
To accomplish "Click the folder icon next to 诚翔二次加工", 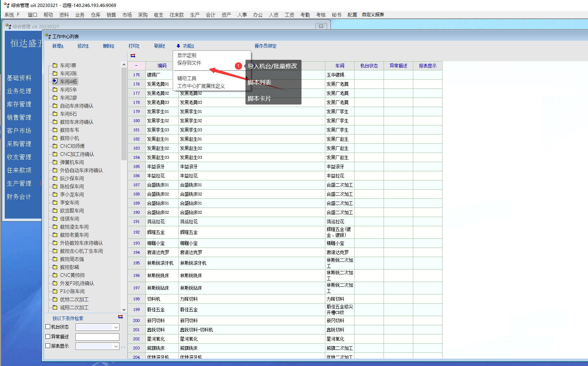I will point(55,308).
